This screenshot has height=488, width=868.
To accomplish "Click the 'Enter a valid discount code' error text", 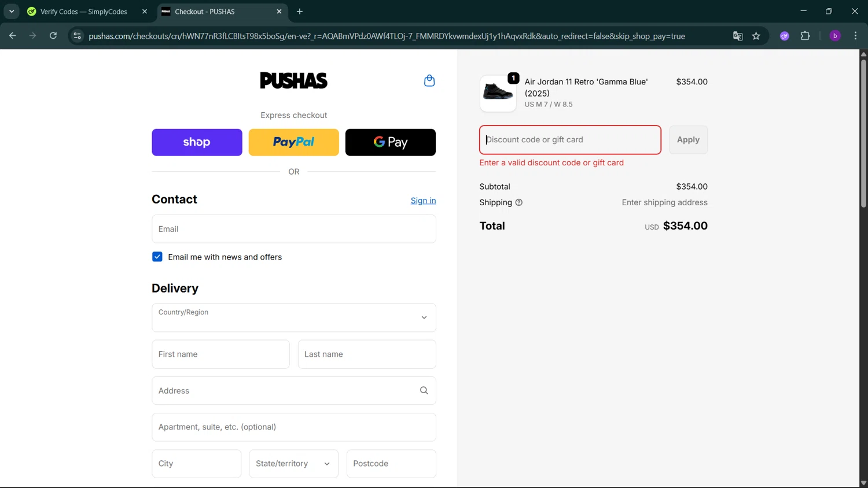I will pos(551,163).
